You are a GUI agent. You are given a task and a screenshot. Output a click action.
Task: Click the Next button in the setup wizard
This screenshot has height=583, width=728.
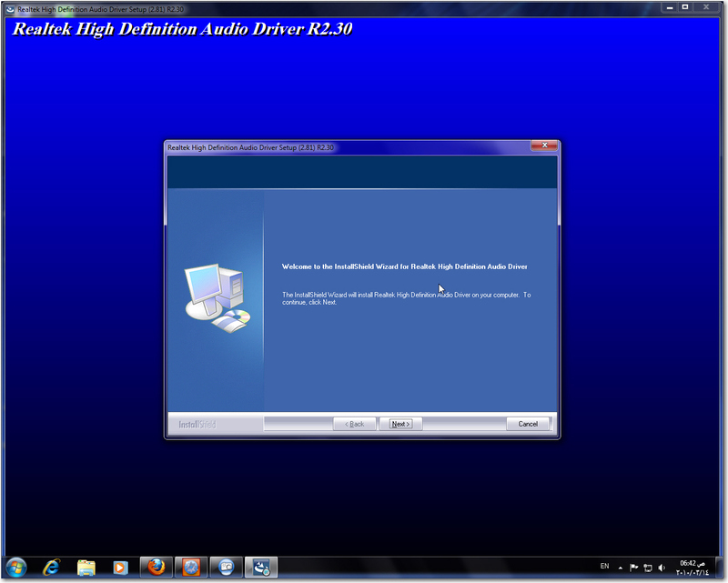(400, 424)
